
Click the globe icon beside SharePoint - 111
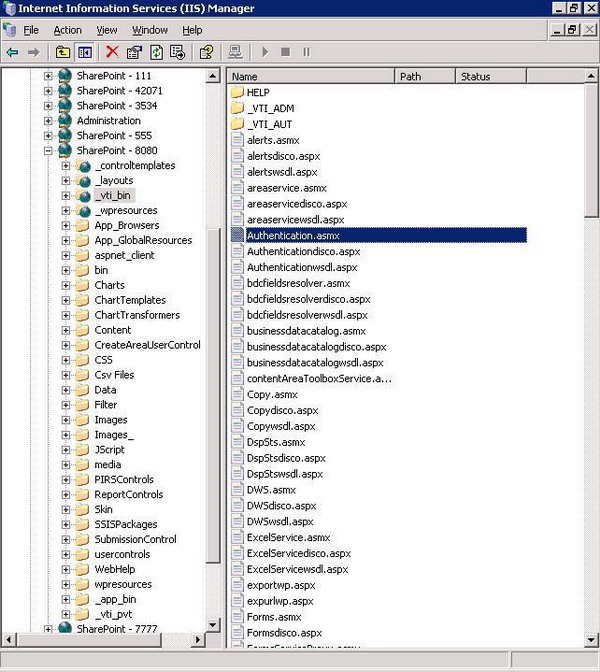pyautogui.click(x=65, y=75)
